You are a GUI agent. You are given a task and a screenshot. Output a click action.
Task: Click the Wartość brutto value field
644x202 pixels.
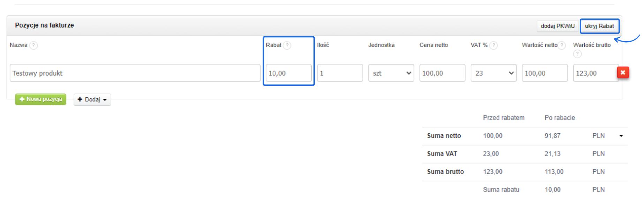point(595,73)
